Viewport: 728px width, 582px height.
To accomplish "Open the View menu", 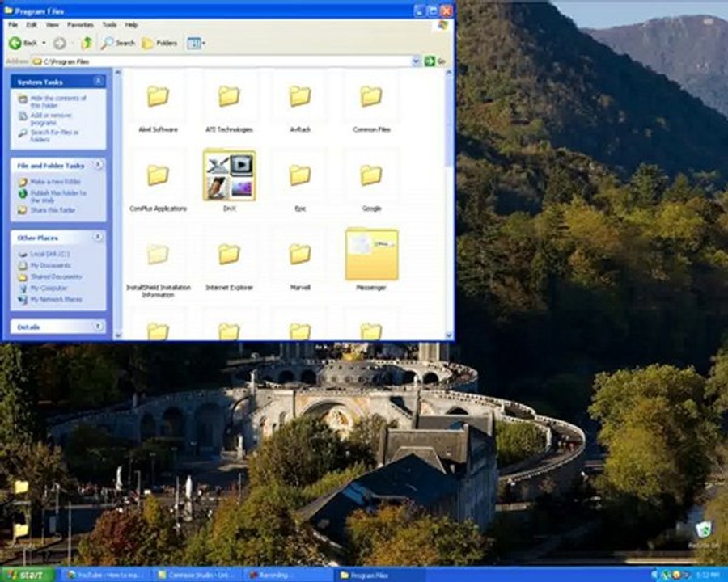I will point(52,24).
